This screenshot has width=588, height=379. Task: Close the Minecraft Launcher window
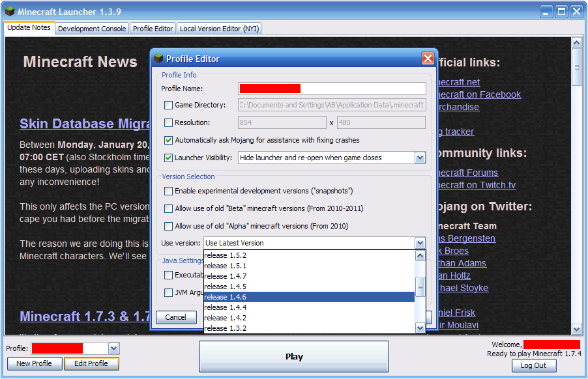(x=576, y=12)
